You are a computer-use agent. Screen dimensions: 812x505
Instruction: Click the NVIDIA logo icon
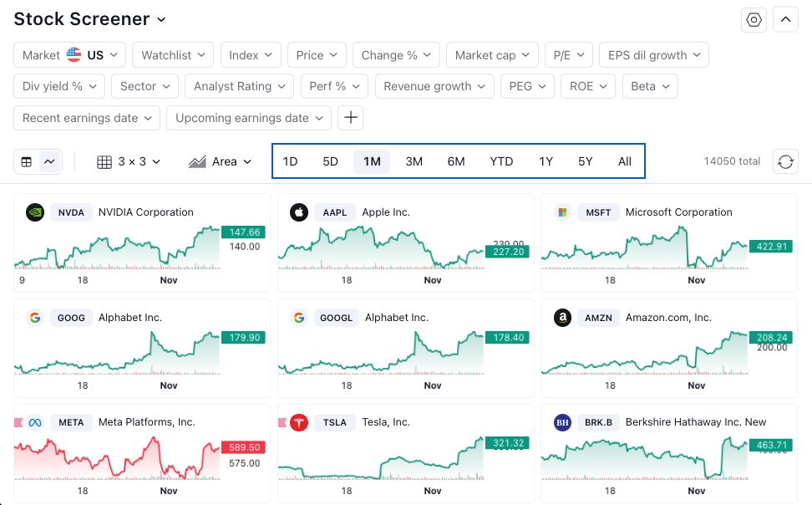[35, 212]
